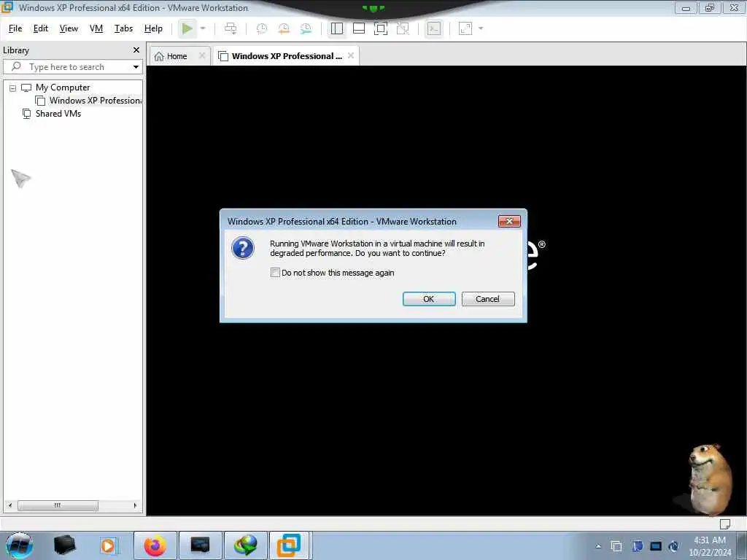This screenshot has width=747, height=560.
Task: Click the VMware title bar icon
Action: click(7, 7)
